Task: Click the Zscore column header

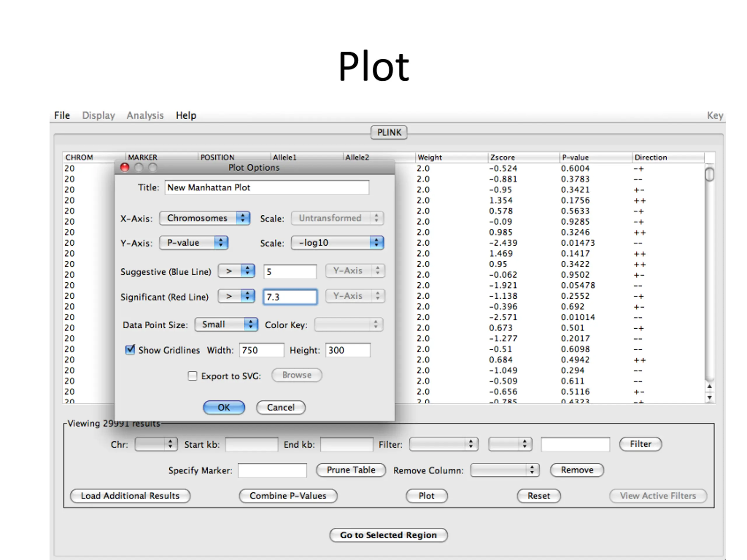Action: click(x=523, y=157)
